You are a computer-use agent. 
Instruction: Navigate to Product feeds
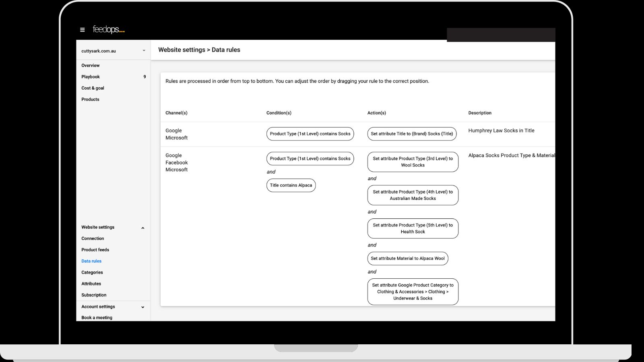point(95,250)
